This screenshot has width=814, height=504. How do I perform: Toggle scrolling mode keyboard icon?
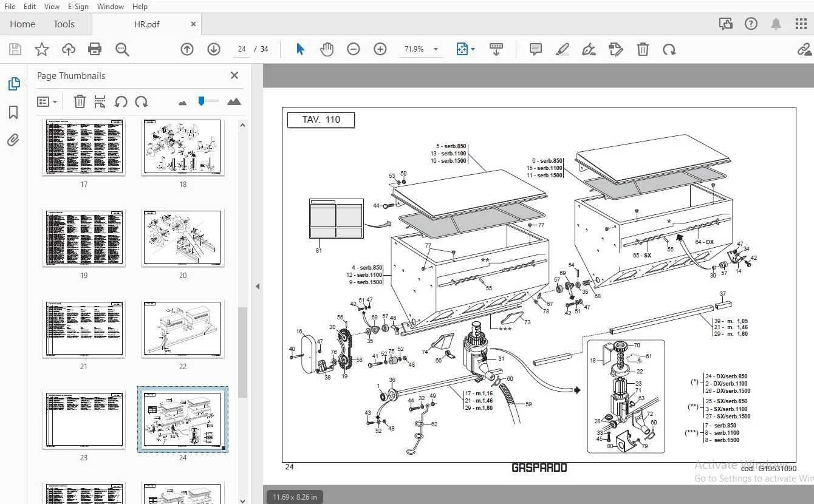point(496,49)
